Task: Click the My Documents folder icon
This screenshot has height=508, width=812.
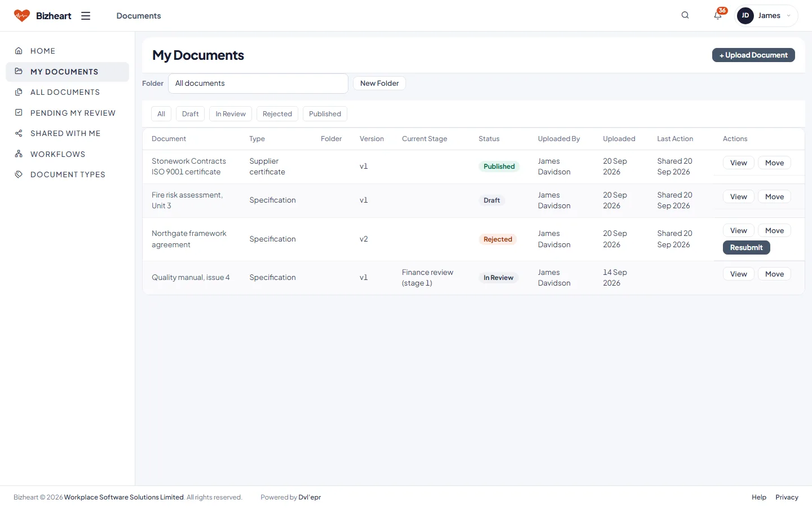Action: [x=19, y=72]
